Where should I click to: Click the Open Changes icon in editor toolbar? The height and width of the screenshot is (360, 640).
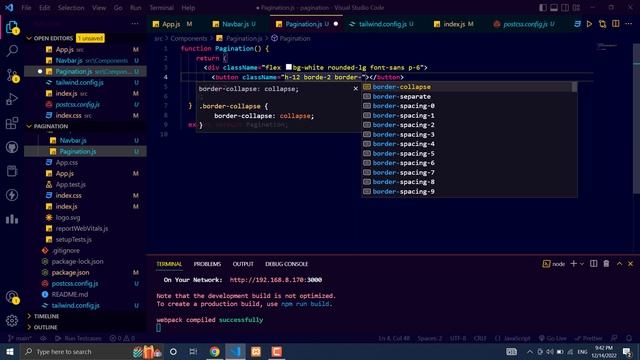coord(602,24)
